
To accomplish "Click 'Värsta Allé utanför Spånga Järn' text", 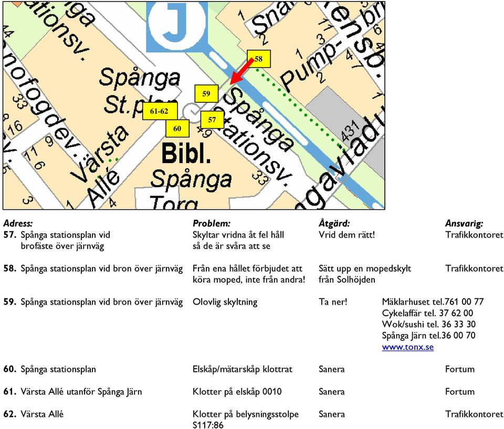I will click(x=81, y=392).
